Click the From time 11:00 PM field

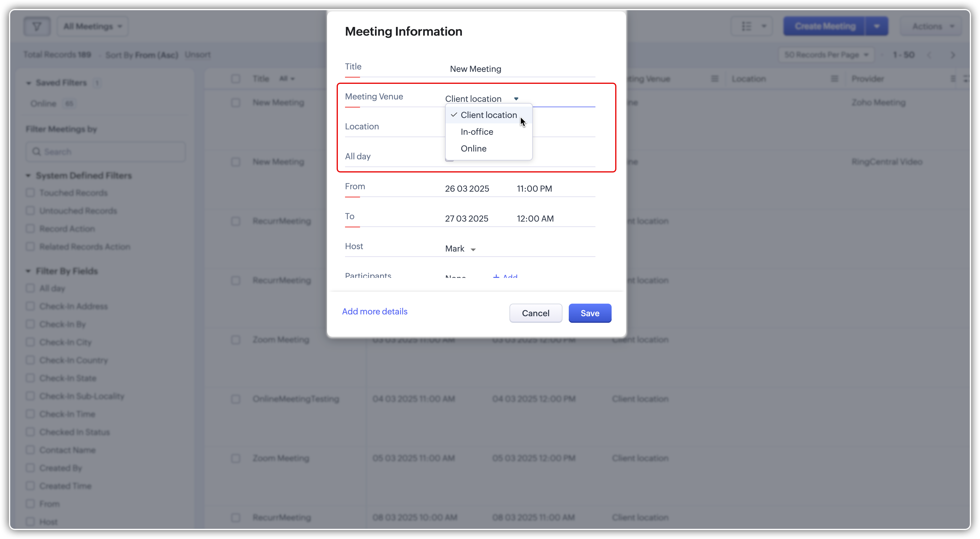pyautogui.click(x=534, y=189)
